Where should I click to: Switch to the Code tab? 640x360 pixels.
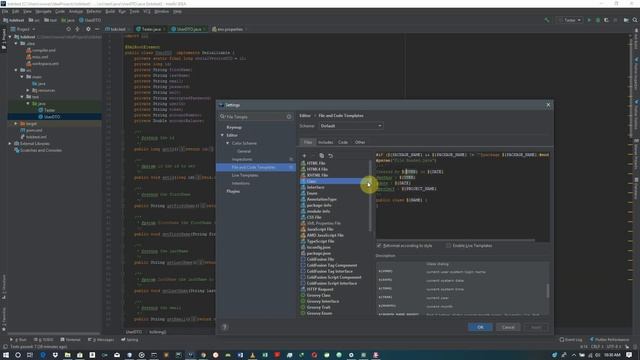(343, 142)
